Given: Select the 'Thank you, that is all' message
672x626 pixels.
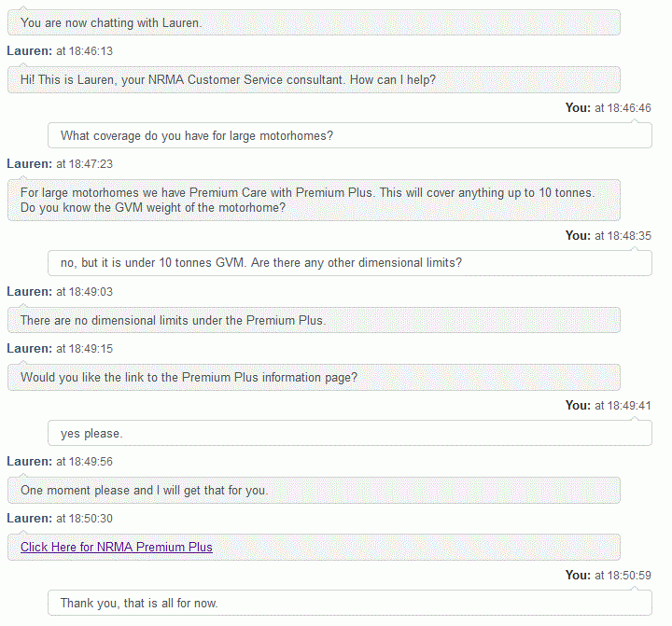Looking at the screenshot, I should click(x=350, y=604).
